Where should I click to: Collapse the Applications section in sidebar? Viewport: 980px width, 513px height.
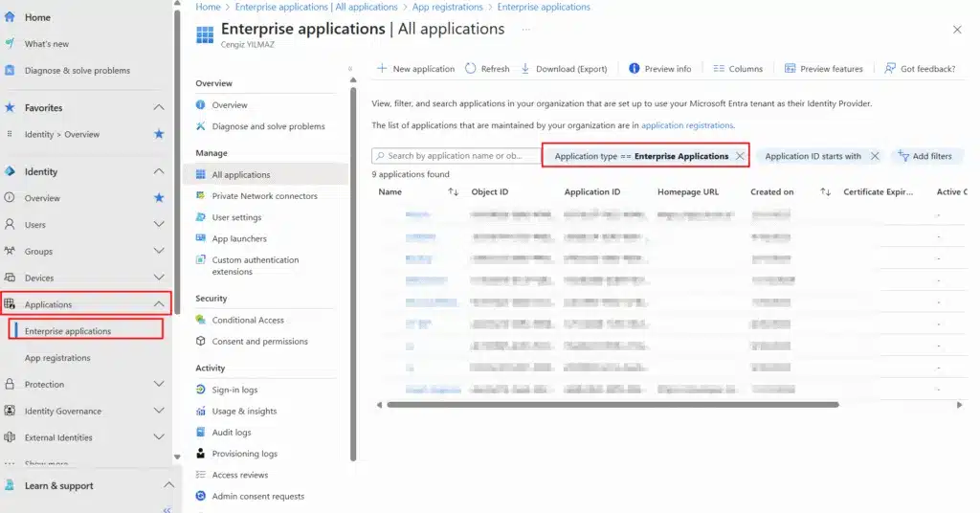pos(159,304)
